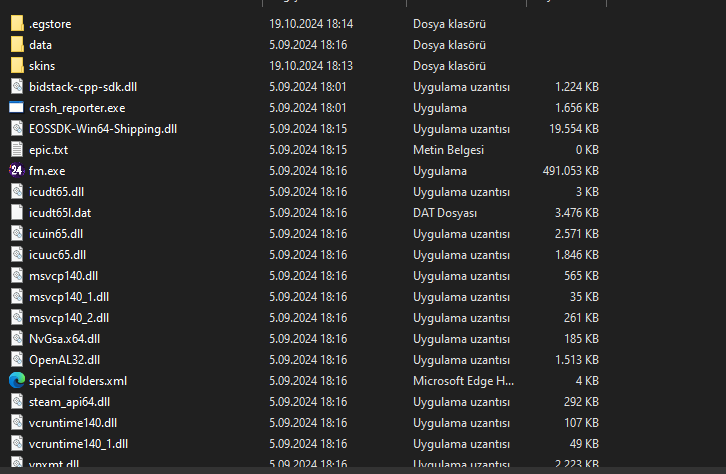726x474 pixels.
Task: Click the icudt65l.dat blank file icon
Action: (x=17, y=212)
